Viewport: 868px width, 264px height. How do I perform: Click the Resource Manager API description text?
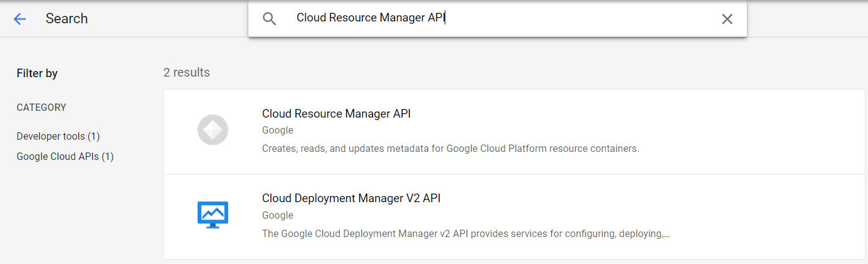(x=450, y=148)
